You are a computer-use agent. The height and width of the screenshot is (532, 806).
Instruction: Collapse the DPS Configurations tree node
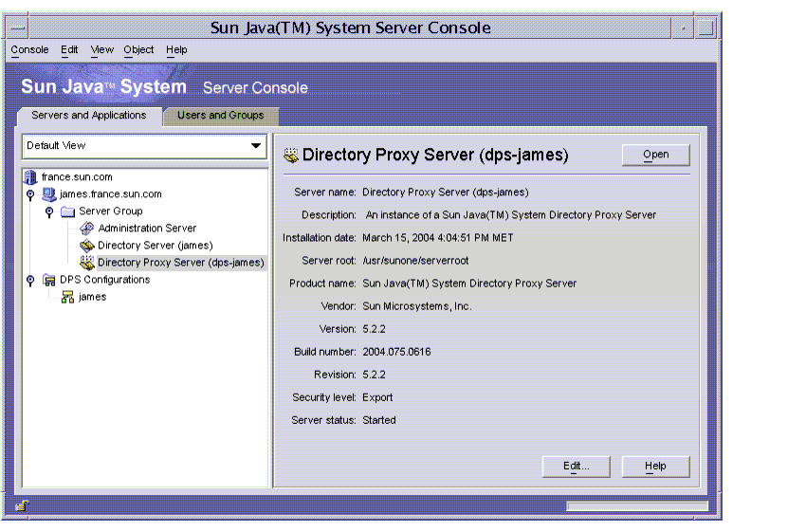(30, 280)
